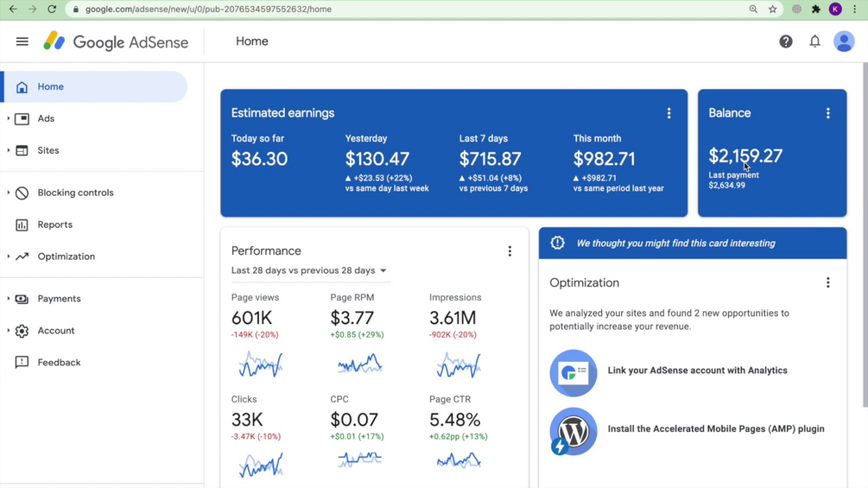Reload the page in browser
The image size is (868, 488).
point(52,9)
